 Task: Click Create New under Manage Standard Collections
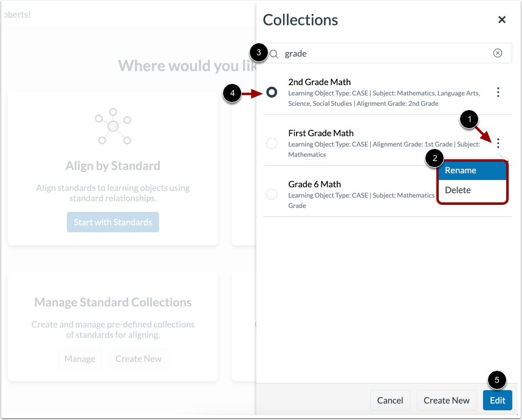click(x=139, y=359)
